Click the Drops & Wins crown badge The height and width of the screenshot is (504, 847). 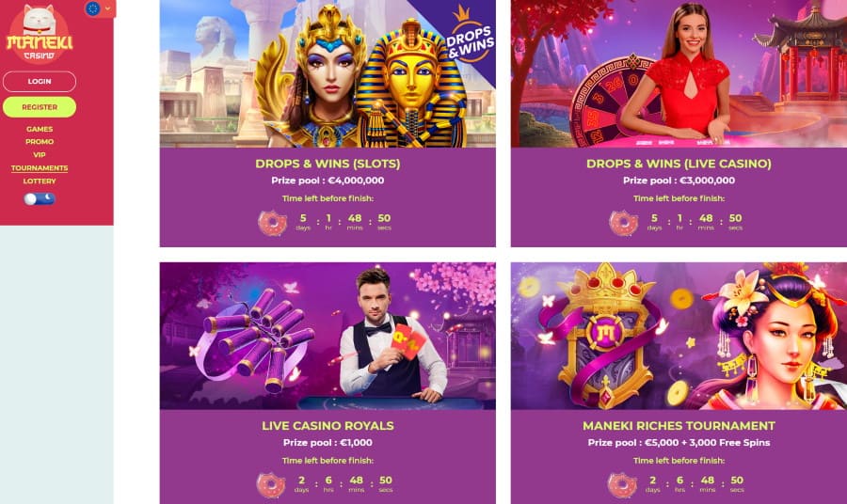click(x=469, y=35)
